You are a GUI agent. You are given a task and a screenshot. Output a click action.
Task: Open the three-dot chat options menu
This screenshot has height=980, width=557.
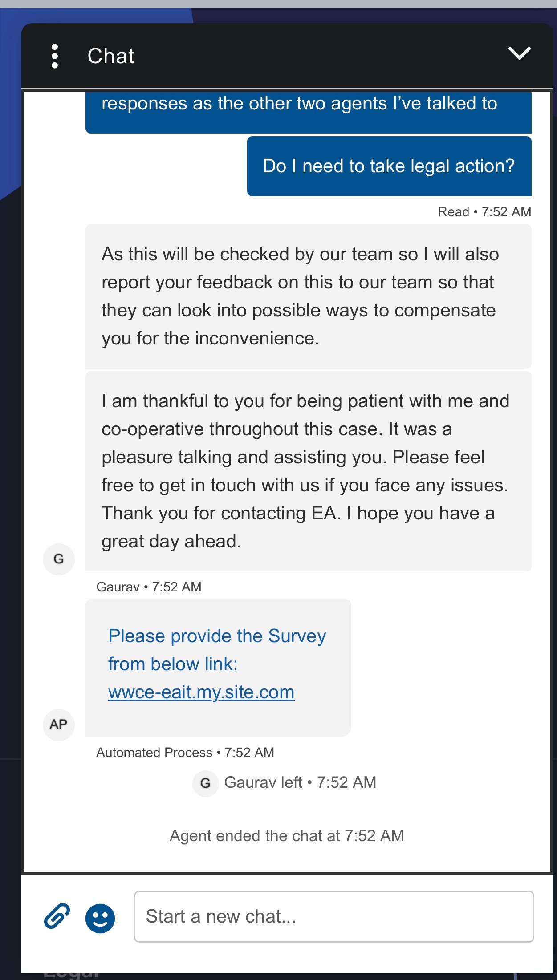(x=55, y=56)
